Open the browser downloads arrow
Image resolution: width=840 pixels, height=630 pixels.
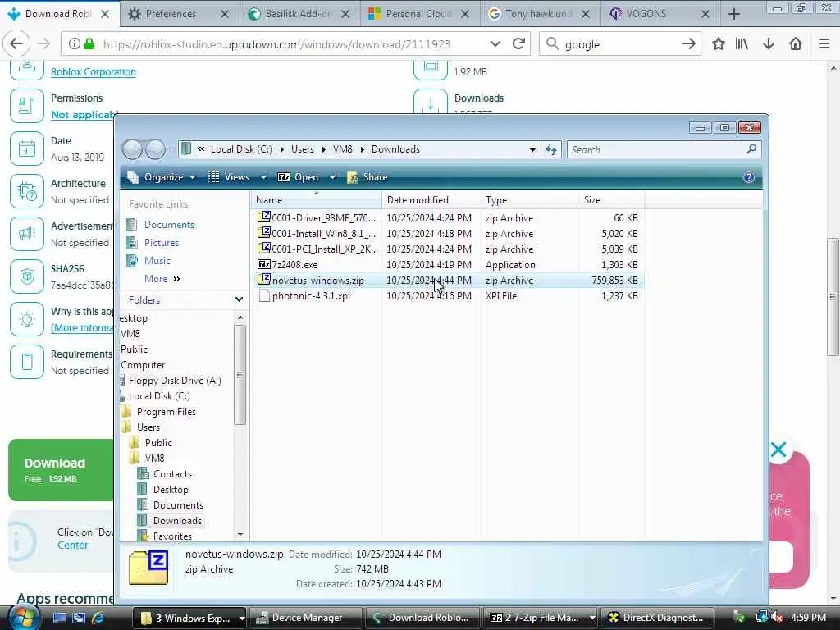coord(768,44)
